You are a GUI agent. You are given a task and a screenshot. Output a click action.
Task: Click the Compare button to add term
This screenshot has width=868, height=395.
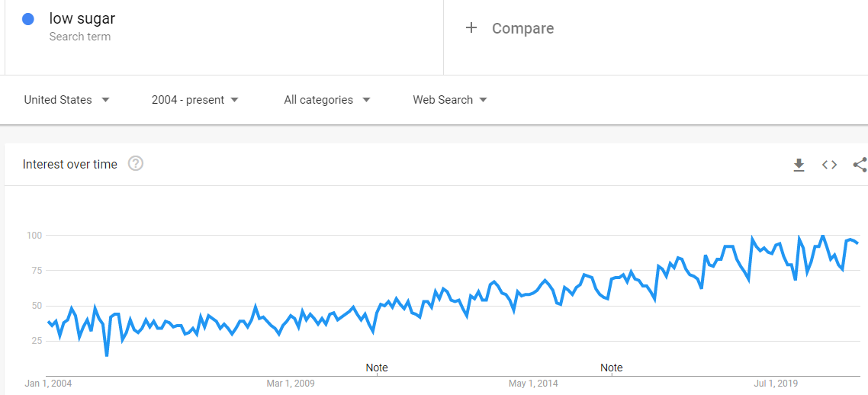[522, 28]
